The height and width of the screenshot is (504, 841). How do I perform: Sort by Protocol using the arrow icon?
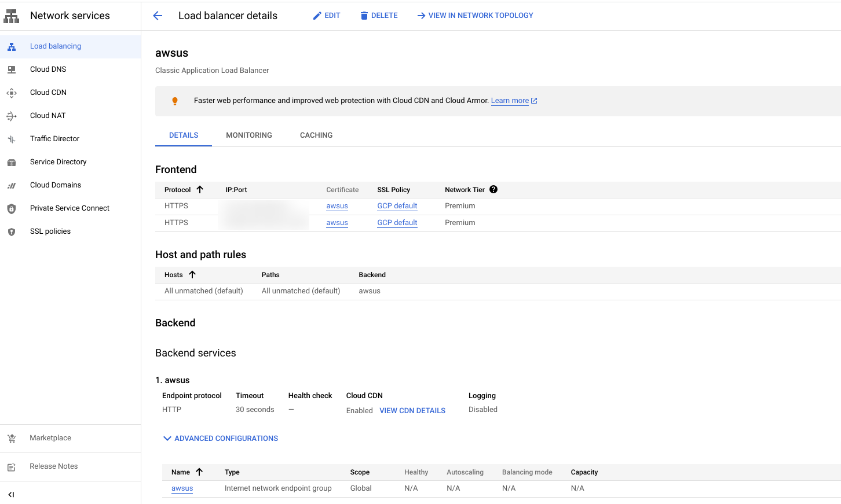[x=200, y=189]
